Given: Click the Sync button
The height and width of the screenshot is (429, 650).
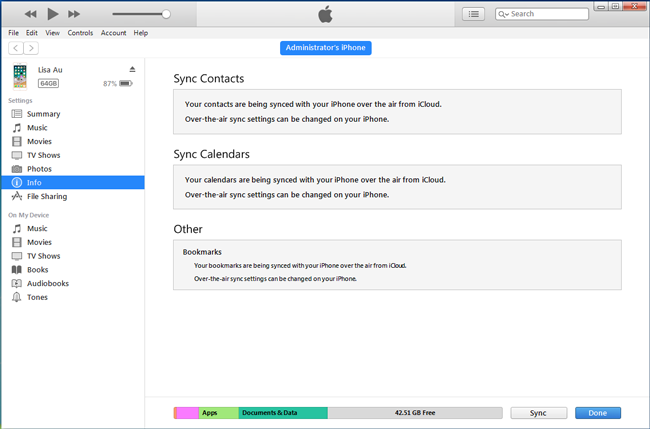Looking at the screenshot, I should click(538, 413).
